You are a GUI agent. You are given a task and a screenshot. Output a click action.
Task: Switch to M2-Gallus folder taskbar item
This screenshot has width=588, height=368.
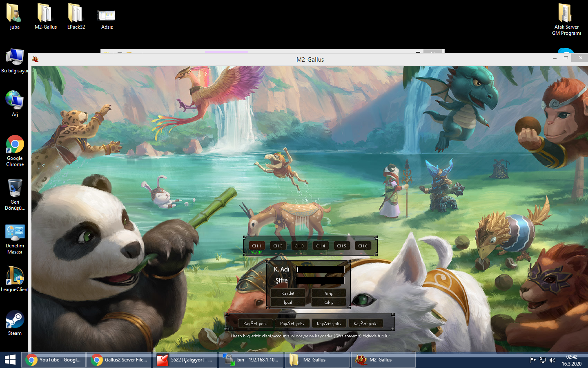pyautogui.click(x=317, y=360)
